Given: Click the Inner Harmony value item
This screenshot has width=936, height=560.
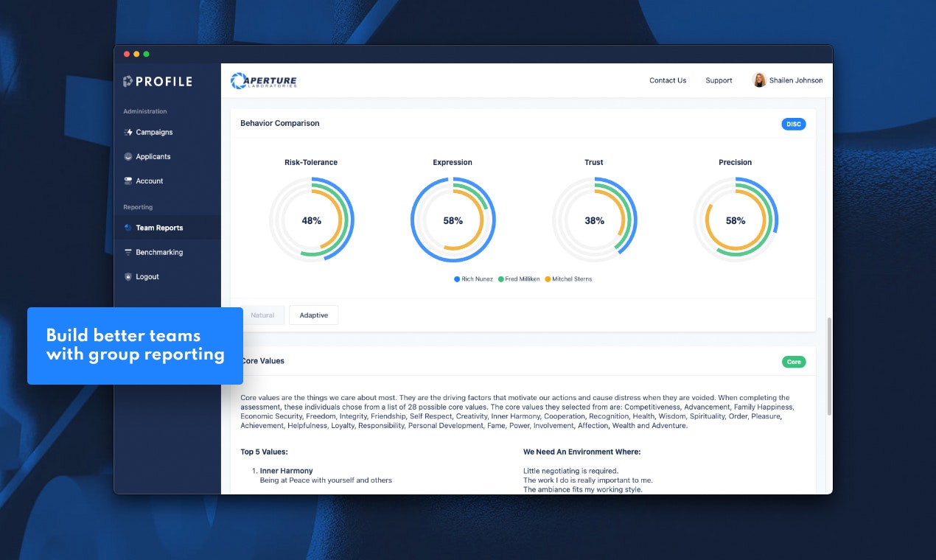Looking at the screenshot, I should [286, 471].
